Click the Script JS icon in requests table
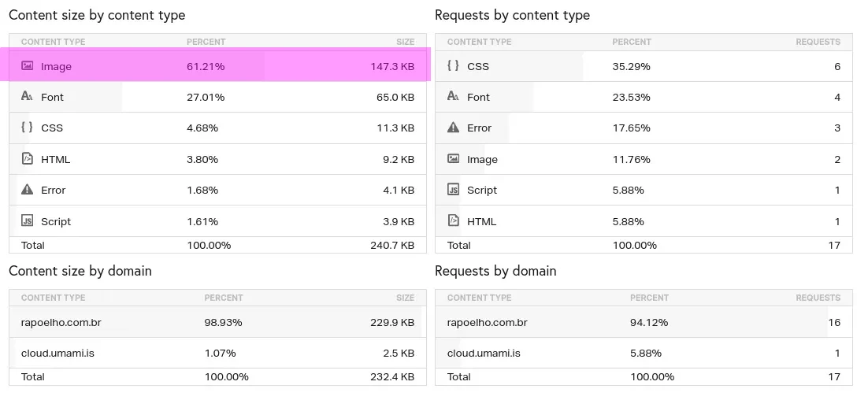 453,190
